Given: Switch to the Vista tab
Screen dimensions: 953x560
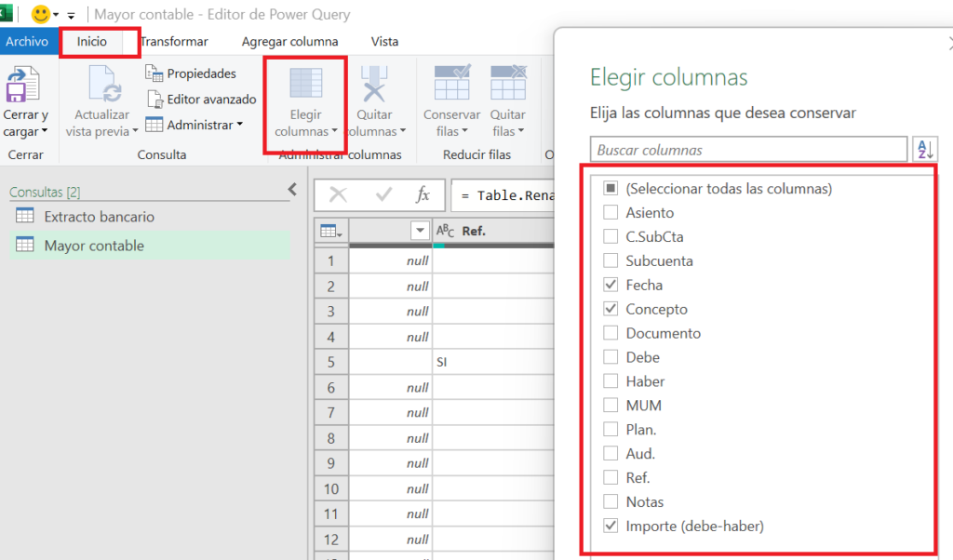Looking at the screenshot, I should tap(384, 41).
